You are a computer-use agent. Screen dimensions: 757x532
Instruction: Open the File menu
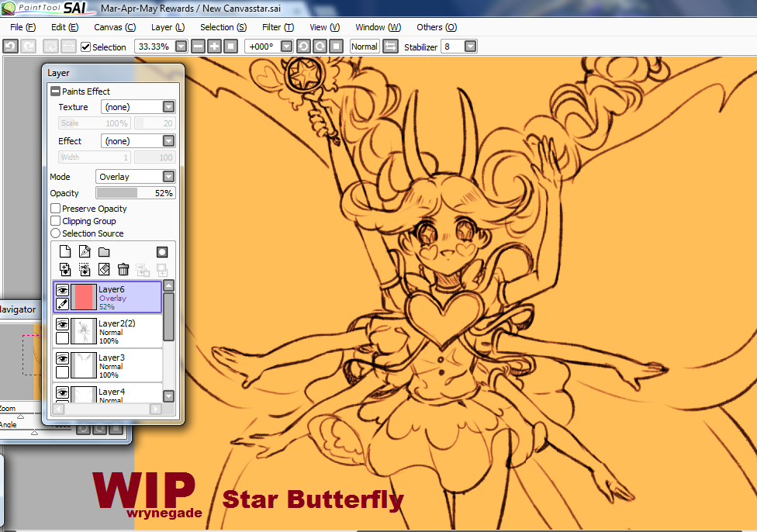[22, 27]
